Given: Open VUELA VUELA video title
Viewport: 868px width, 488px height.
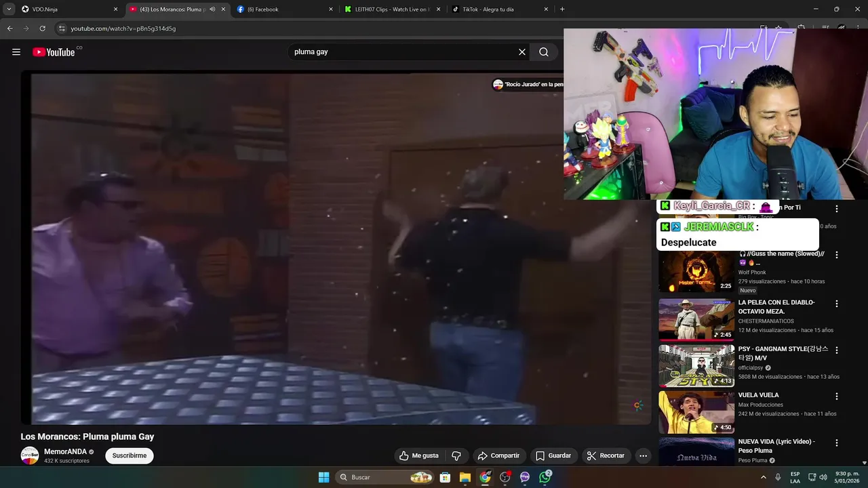Looking at the screenshot, I should (759, 395).
